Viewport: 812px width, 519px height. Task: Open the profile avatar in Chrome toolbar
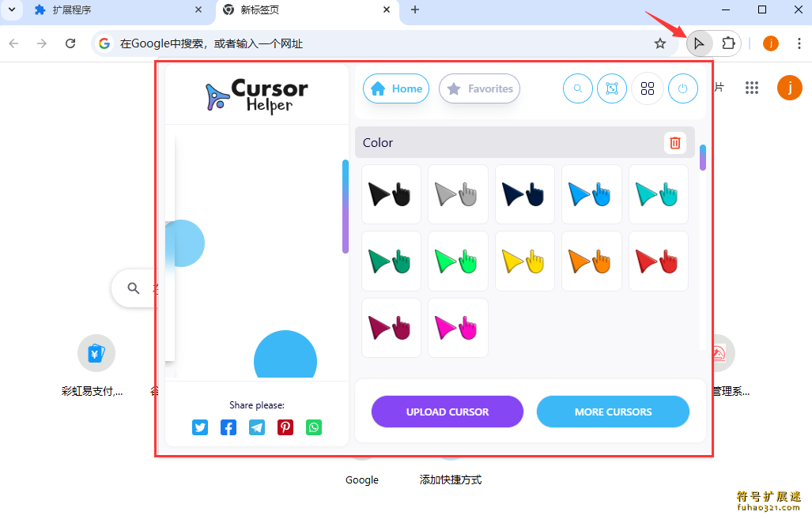click(771, 43)
